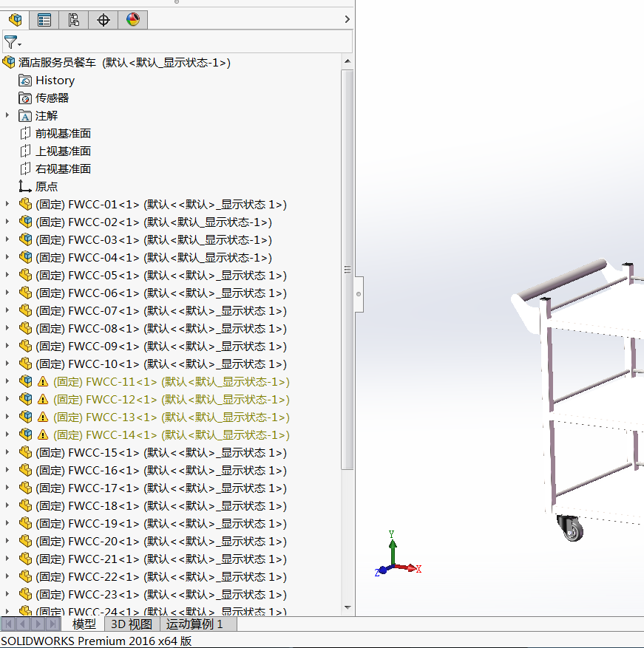
Task: Switch to the PropertyManager tab icon
Action: (x=44, y=20)
